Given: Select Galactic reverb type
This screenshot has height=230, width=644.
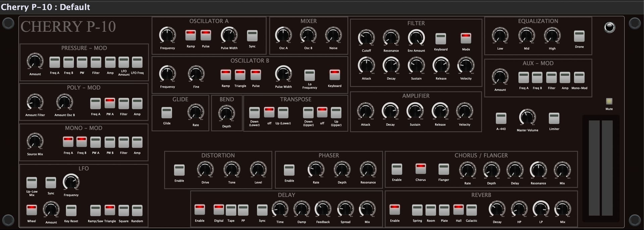Looking at the screenshot, I should click(x=471, y=210).
